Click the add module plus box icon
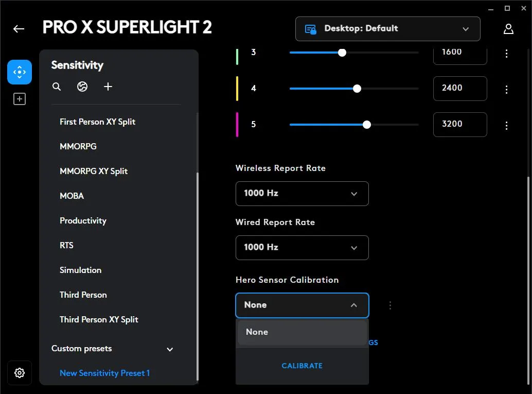Image resolution: width=532 pixels, height=394 pixels. click(20, 99)
